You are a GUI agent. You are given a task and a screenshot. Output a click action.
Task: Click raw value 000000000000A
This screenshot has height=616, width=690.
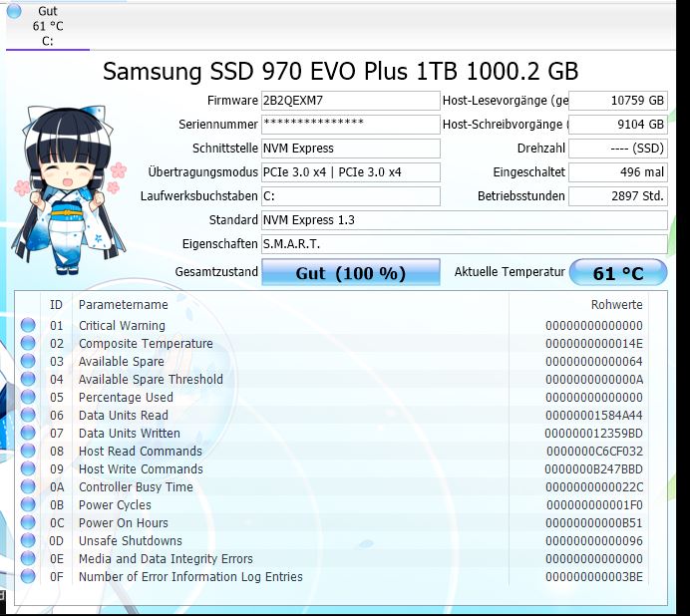594,380
